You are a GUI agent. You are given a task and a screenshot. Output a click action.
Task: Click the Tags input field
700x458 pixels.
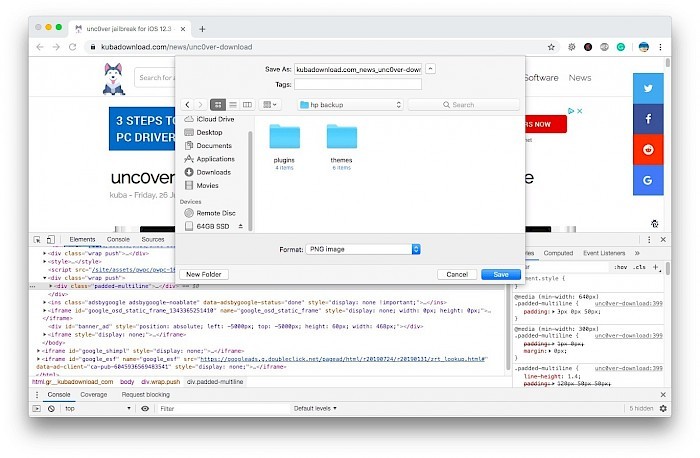click(358, 84)
